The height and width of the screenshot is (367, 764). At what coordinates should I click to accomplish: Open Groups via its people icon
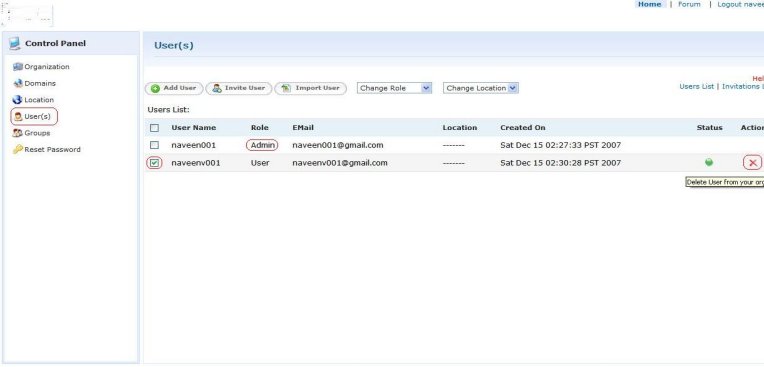(x=18, y=133)
